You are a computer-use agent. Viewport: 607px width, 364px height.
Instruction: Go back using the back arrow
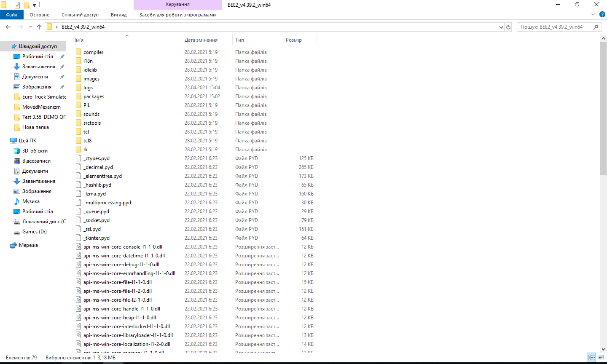(x=8, y=27)
